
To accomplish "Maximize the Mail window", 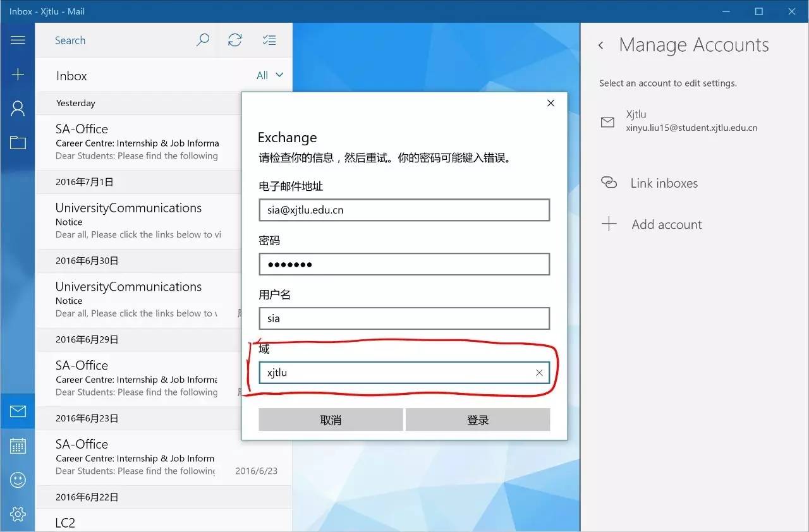I will point(759,11).
